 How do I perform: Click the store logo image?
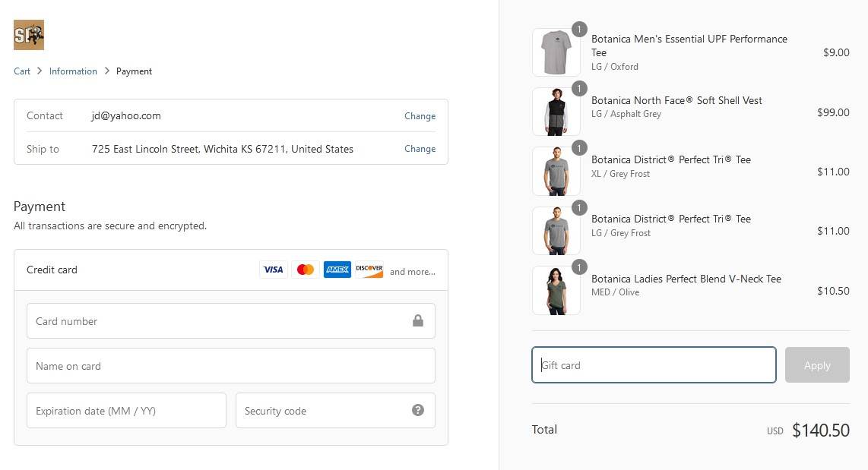click(x=29, y=35)
